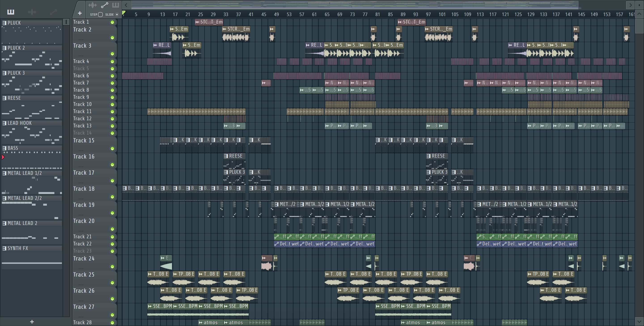Click the piano icon next to SYNTH FX
The width and height of the screenshot is (644, 326).
pos(4,248)
